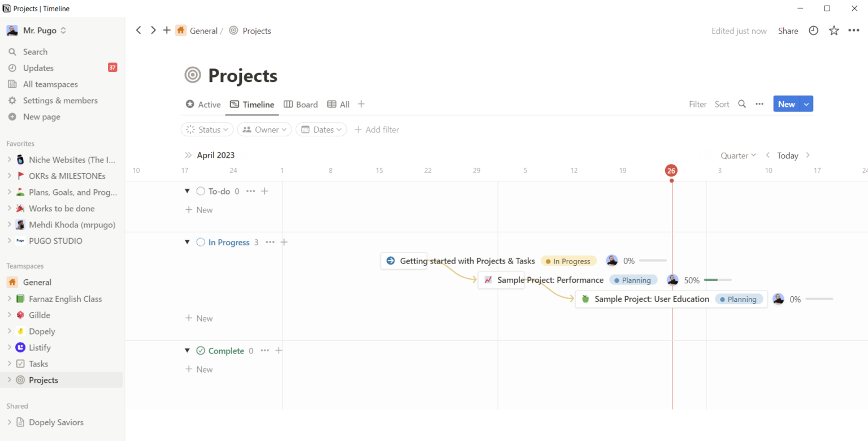Click the All teamspaces icon

pyautogui.click(x=14, y=84)
